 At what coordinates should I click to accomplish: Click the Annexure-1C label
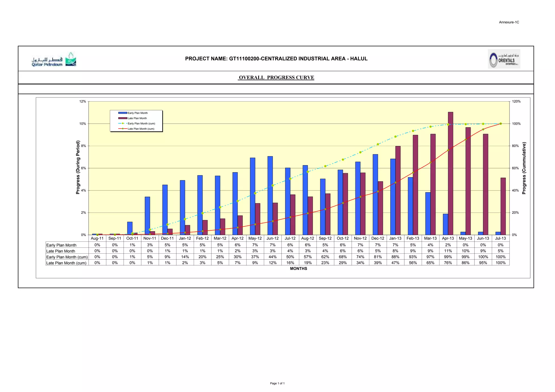(509, 22)
